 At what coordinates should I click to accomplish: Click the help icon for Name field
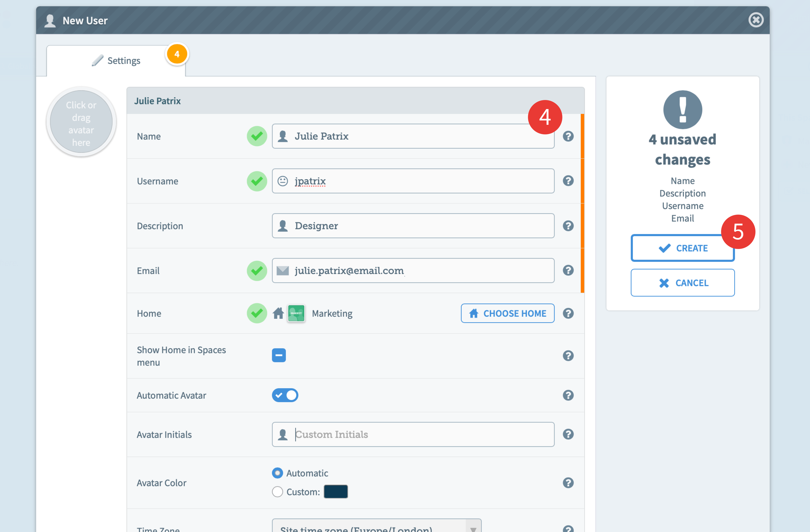pyautogui.click(x=568, y=136)
